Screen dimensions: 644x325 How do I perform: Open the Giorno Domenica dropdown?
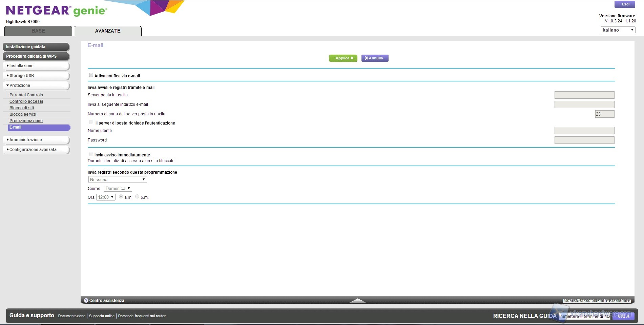(x=118, y=188)
